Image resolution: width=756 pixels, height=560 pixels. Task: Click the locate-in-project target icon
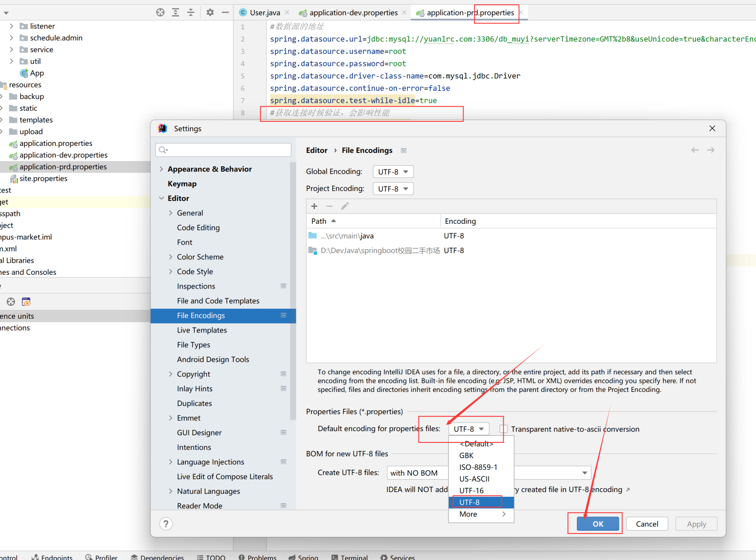pos(160,13)
